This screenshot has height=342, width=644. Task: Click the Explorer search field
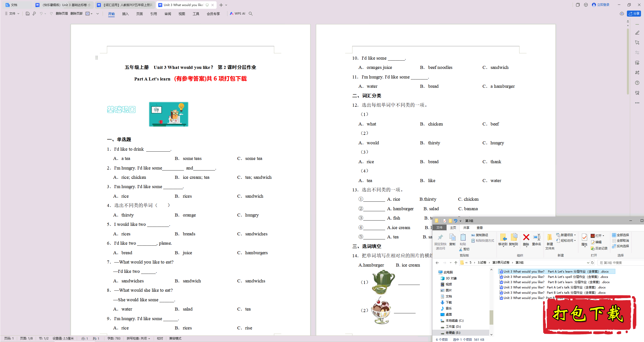tap(620, 263)
